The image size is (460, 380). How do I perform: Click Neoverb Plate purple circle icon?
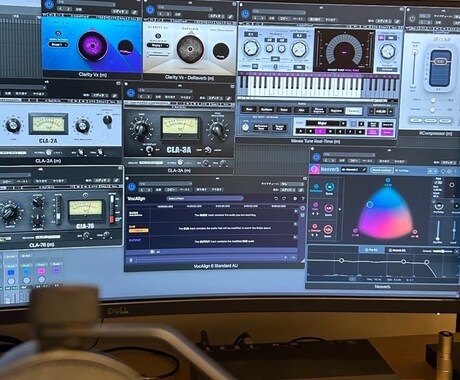click(x=315, y=205)
